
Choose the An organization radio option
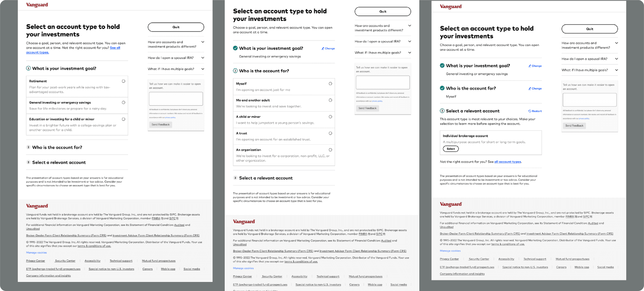pyautogui.click(x=330, y=150)
